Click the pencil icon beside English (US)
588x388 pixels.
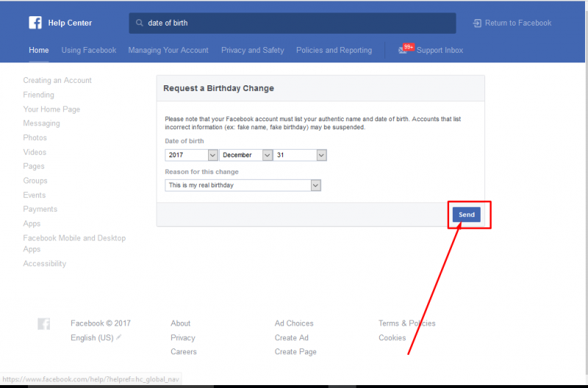118,337
